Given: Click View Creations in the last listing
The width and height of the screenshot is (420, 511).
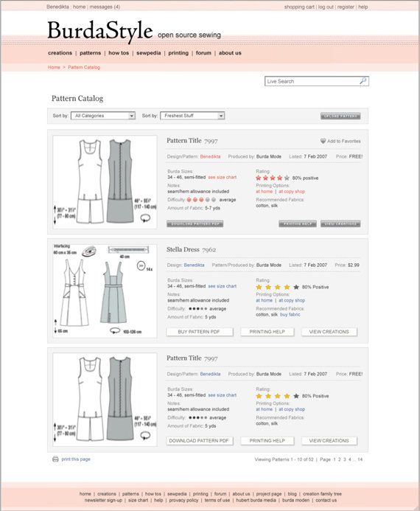Looking at the screenshot, I should (x=329, y=441).
